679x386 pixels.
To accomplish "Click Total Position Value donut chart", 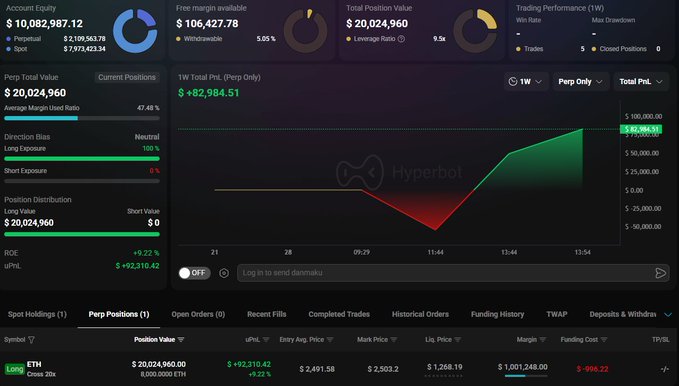I will [x=475, y=30].
